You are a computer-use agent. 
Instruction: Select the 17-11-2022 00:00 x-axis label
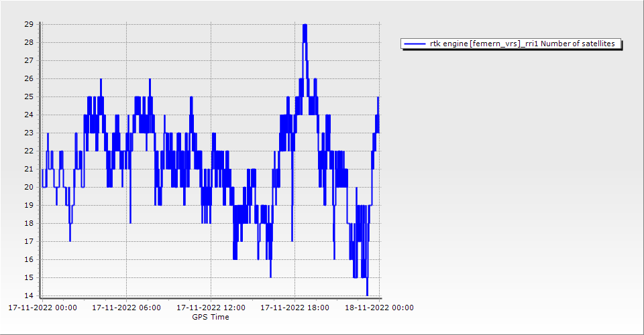click(x=42, y=308)
